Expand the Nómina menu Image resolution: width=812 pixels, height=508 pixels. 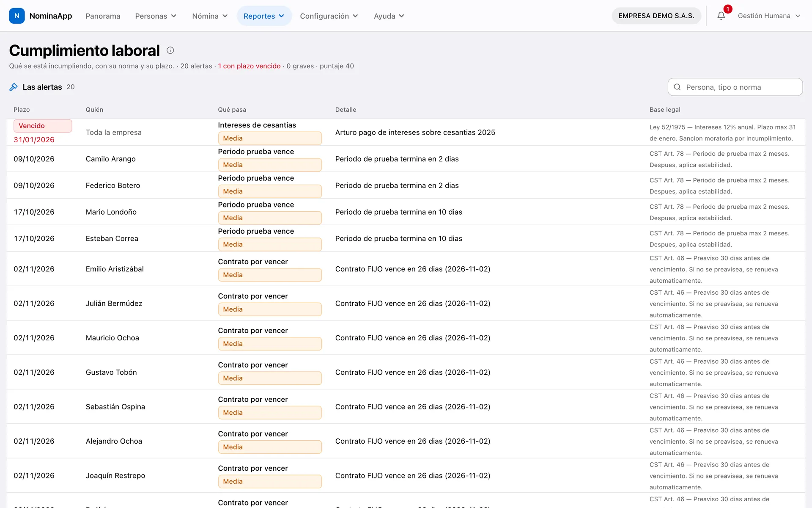point(210,16)
